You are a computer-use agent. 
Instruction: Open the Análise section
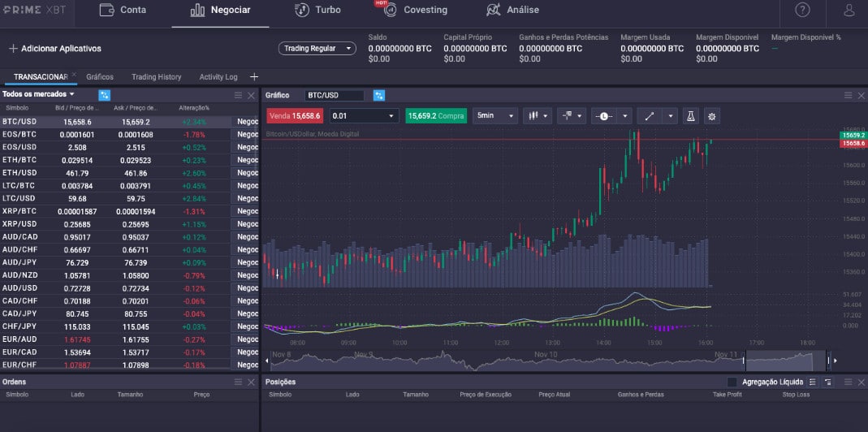tap(512, 10)
